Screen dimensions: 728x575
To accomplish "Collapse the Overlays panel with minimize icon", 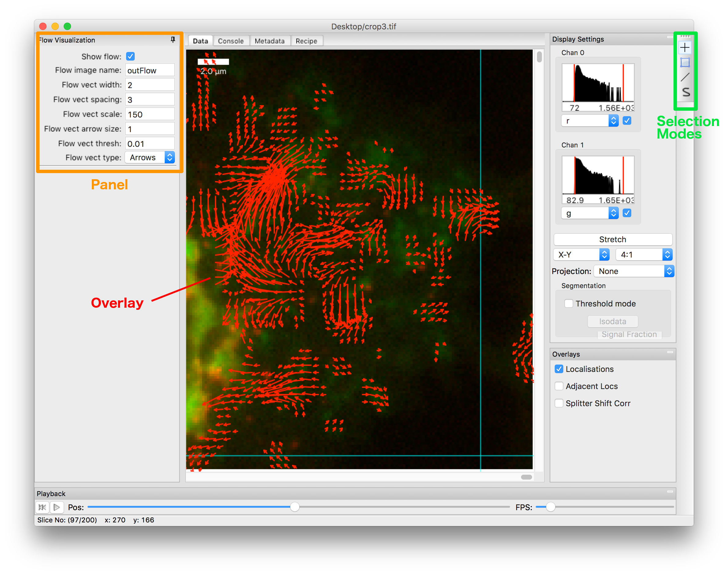I will point(670,352).
